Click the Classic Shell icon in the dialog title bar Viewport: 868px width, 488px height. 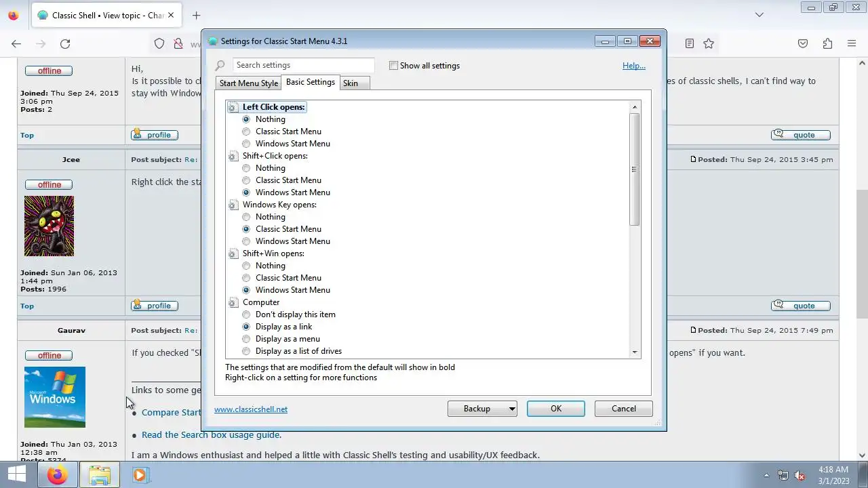tap(213, 41)
